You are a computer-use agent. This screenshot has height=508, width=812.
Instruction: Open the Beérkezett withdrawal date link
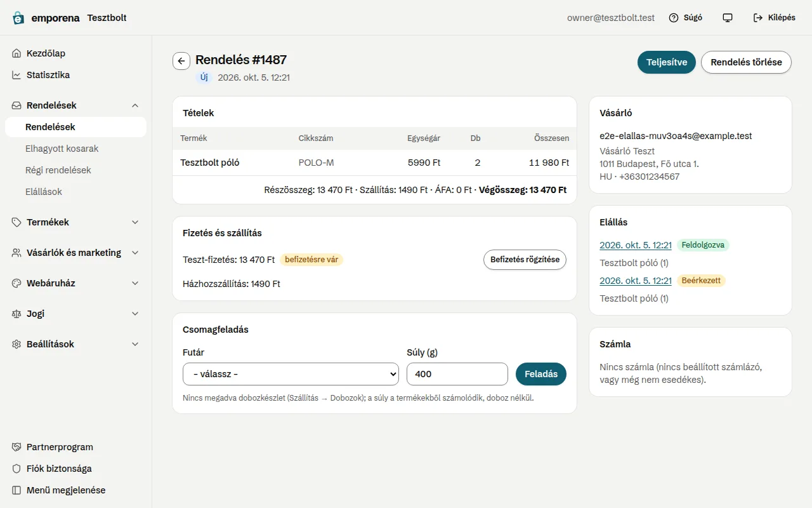coord(636,281)
